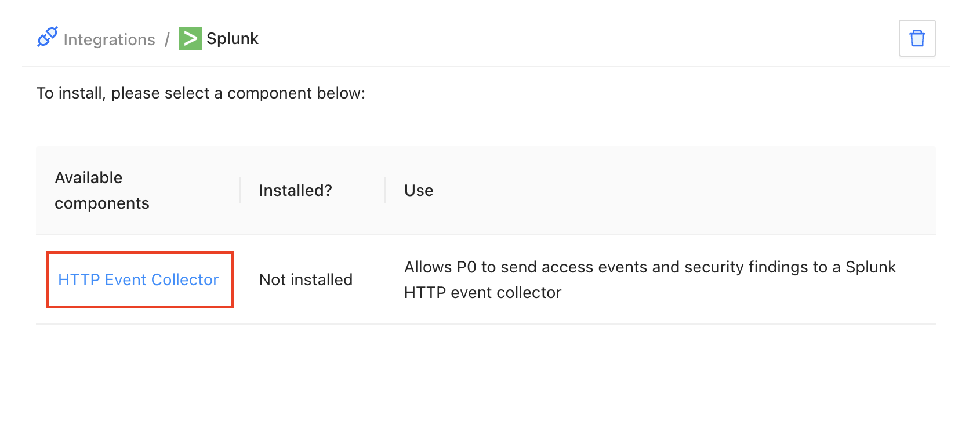Image resolution: width=980 pixels, height=429 pixels.
Task: Click the trash can delete icon
Action: [917, 38]
